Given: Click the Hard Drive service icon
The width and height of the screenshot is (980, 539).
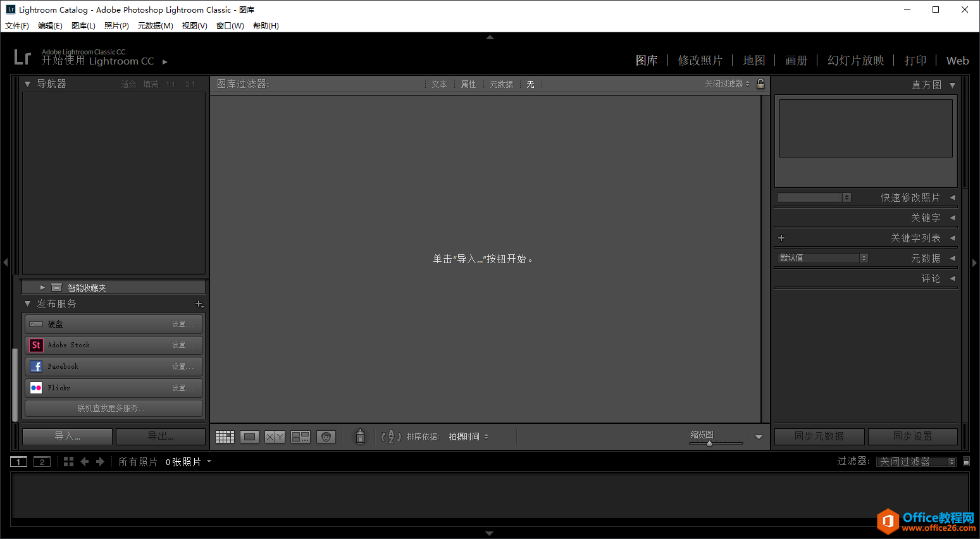Looking at the screenshot, I should click(x=36, y=324).
